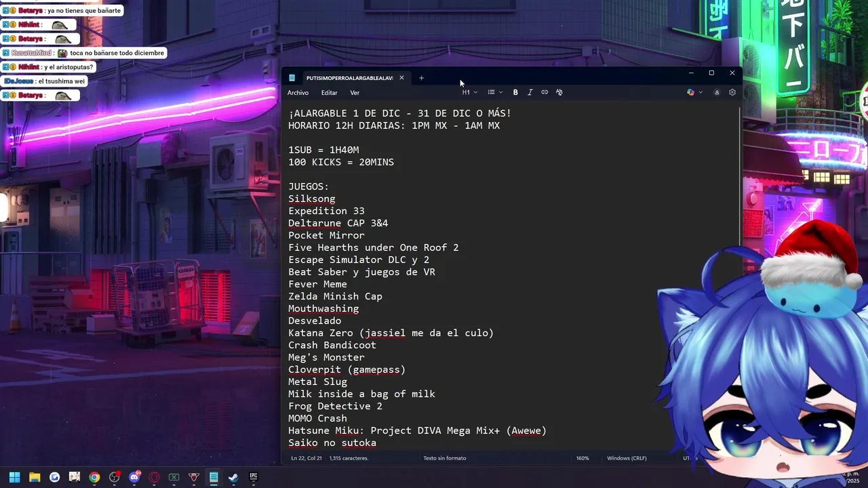Expand the Copilot dropdown arrow
868x488 pixels.
pos(701,92)
